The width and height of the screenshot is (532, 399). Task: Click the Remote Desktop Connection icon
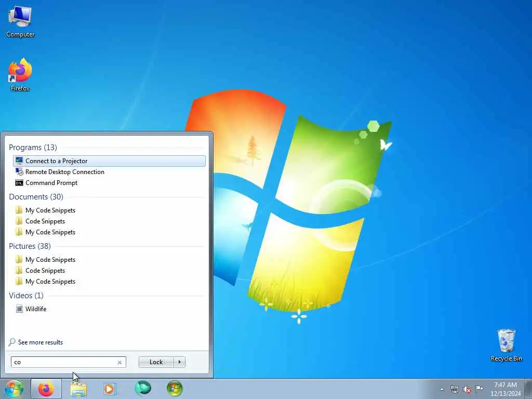tap(19, 171)
